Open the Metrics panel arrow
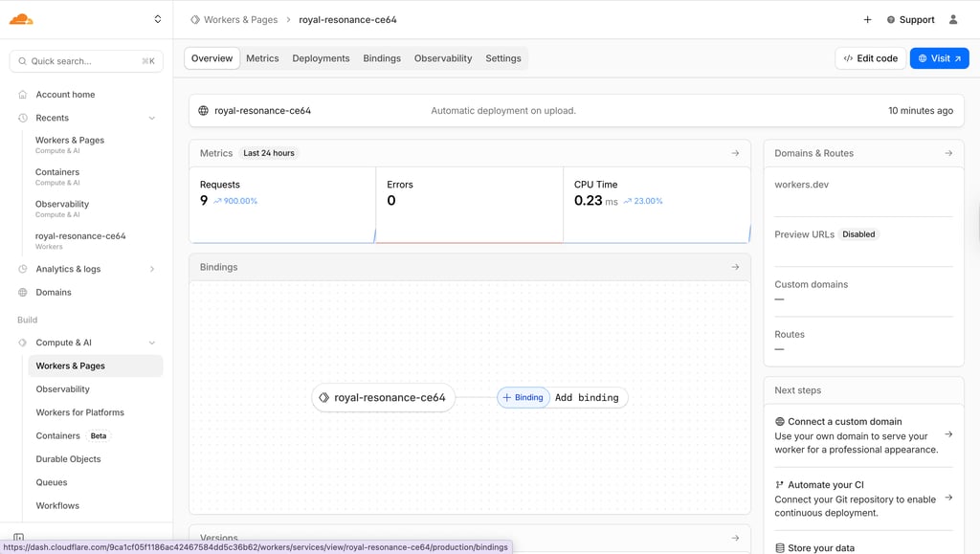 (735, 153)
